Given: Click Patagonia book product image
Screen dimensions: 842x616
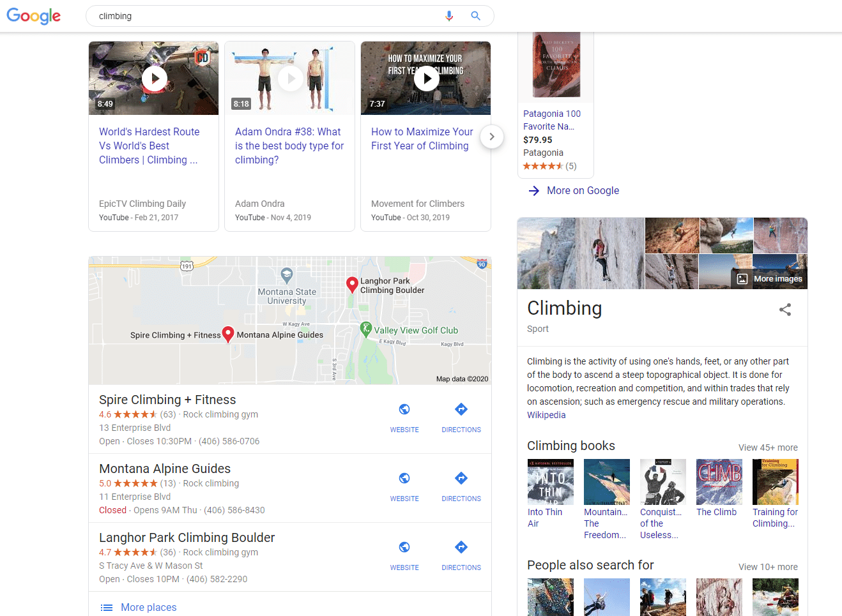Looking at the screenshot, I should [x=556, y=66].
